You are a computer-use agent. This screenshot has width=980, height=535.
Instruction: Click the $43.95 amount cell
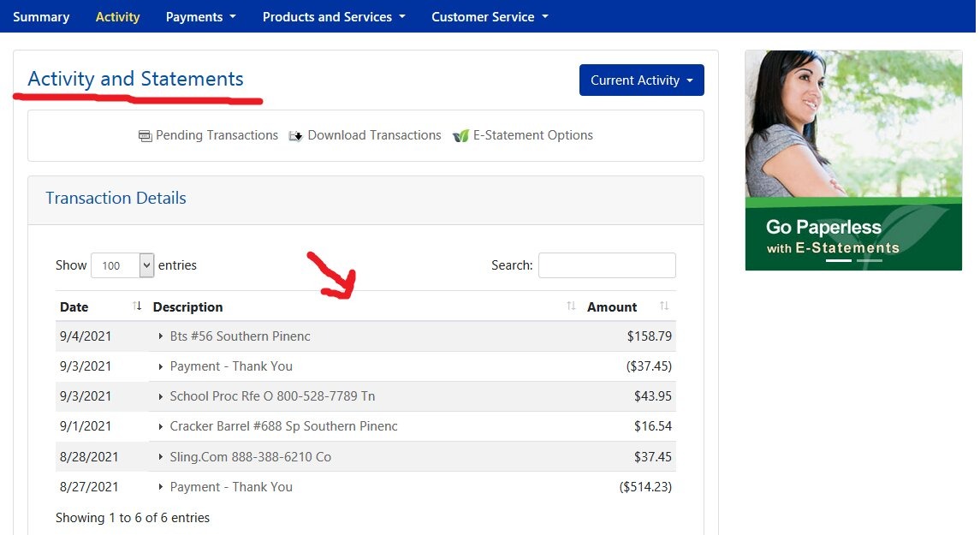652,396
